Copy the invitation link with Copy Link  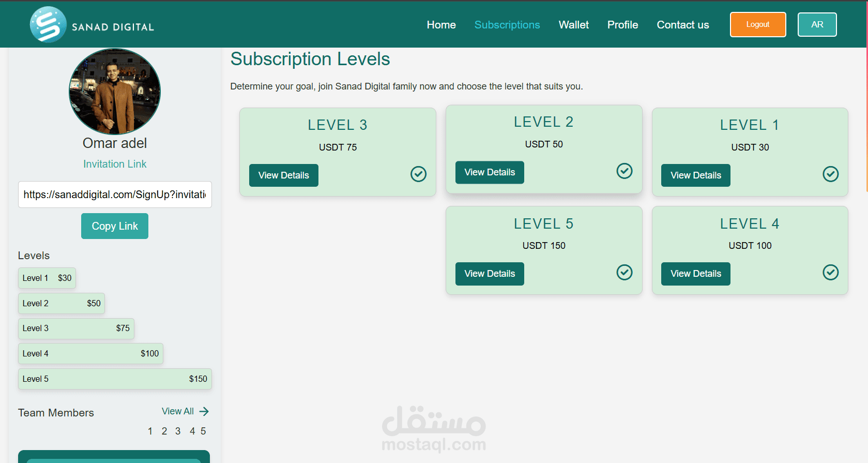coord(115,226)
